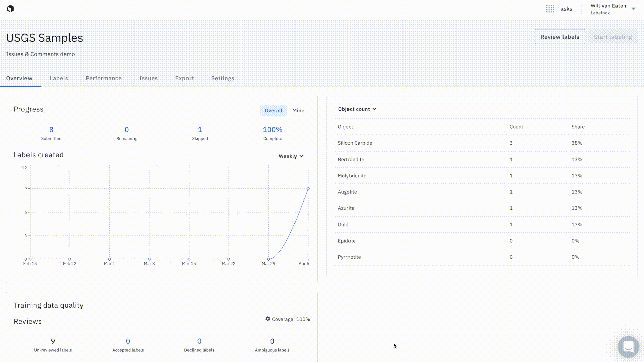The width and height of the screenshot is (644, 362).
Task: Click the Review labels button
Action: 560,37
